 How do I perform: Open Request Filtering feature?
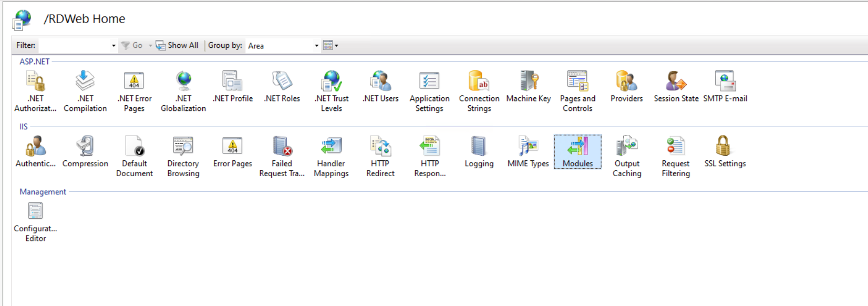tap(676, 157)
